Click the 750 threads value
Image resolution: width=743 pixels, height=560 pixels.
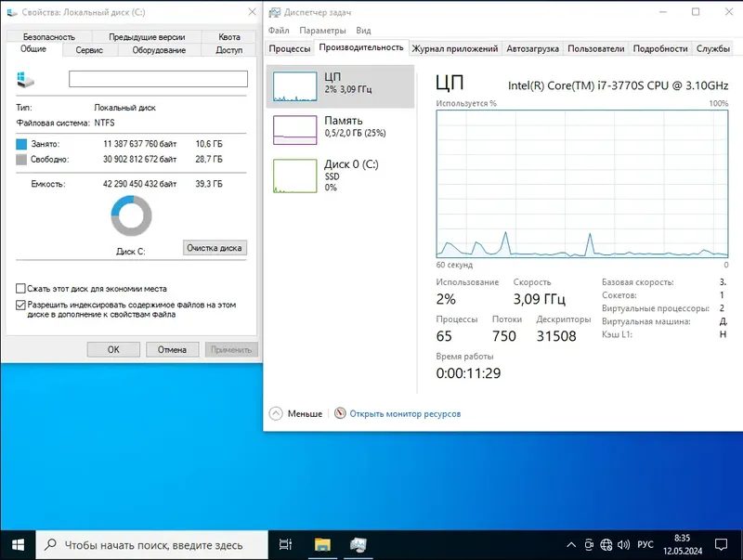(x=503, y=336)
